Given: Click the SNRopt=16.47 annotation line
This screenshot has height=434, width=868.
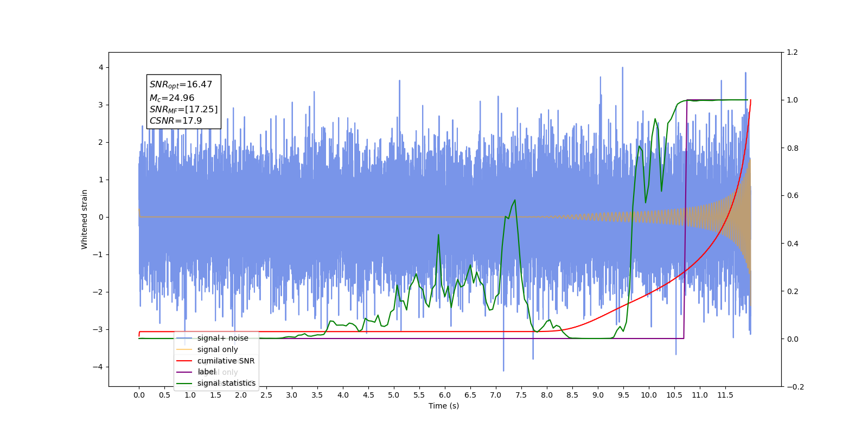Looking at the screenshot, I should [x=181, y=85].
